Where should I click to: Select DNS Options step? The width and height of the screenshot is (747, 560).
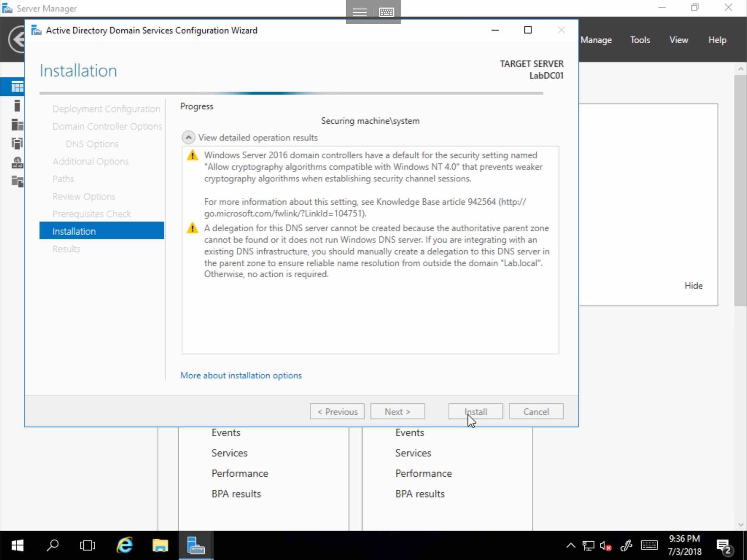point(92,144)
